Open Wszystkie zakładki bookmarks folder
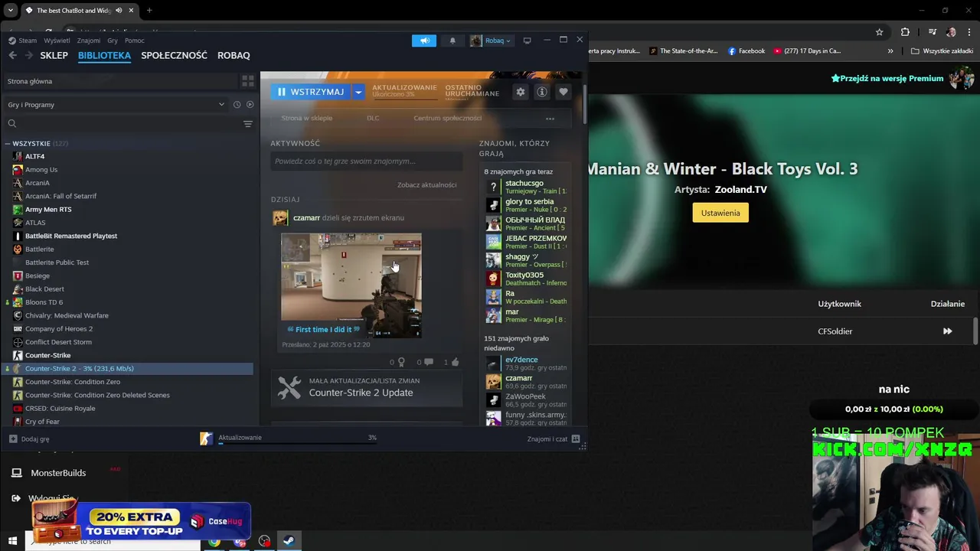This screenshot has height=551, width=980. coord(942,51)
